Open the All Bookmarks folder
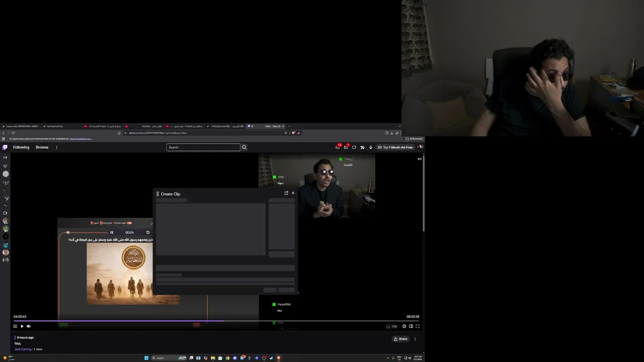Viewport: 644px width, 362px height. pos(415,139)
